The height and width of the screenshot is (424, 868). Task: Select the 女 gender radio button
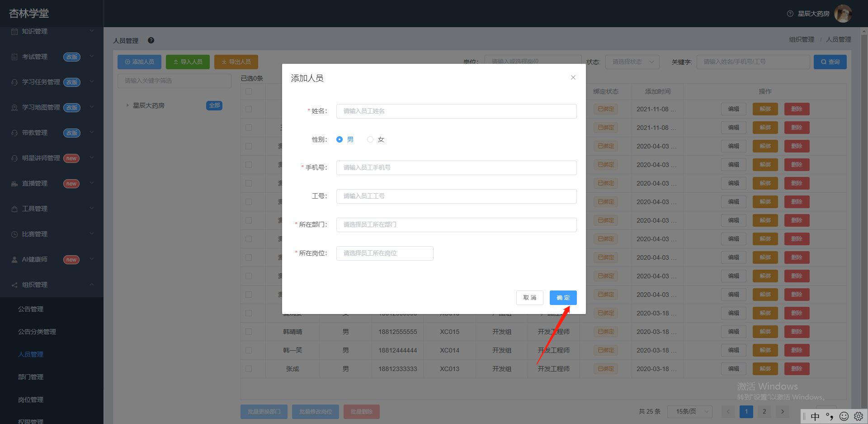(370, 139)
